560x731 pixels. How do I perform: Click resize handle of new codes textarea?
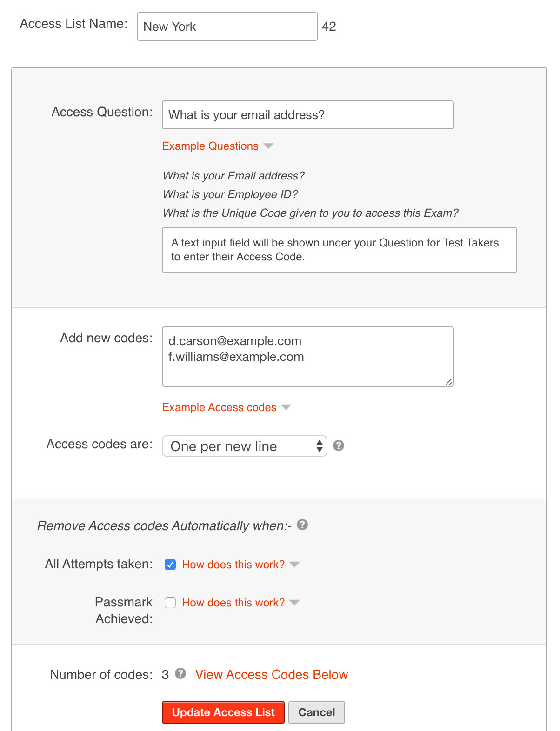[x=449, y=382]
